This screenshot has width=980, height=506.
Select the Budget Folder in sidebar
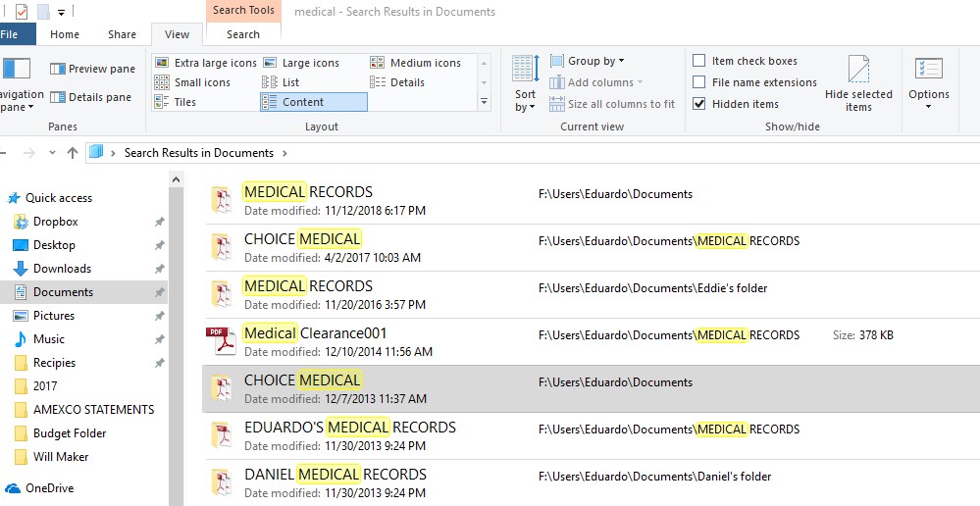coord(69,433)
